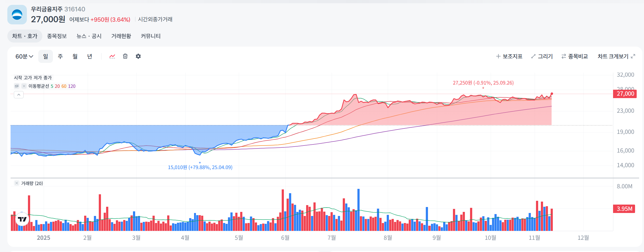Click the 보조지표 add indicator button
Image resolution: width=644 pixels, height=252 pixels.
pyautogui.click(x=509, y=56)
